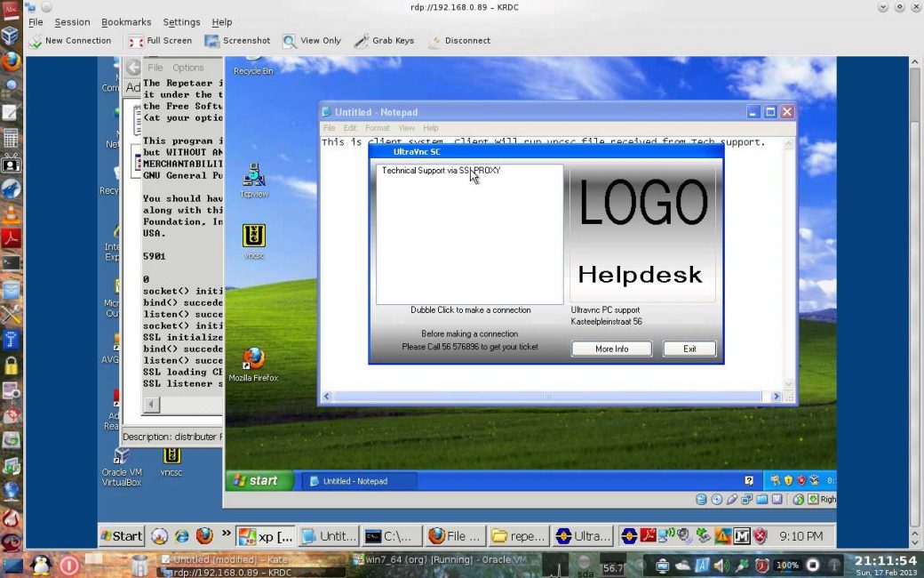924x578 pixels.
Task: Toggle Grab Keys in KRDC toolbar
Action: (x=384, y=41)
